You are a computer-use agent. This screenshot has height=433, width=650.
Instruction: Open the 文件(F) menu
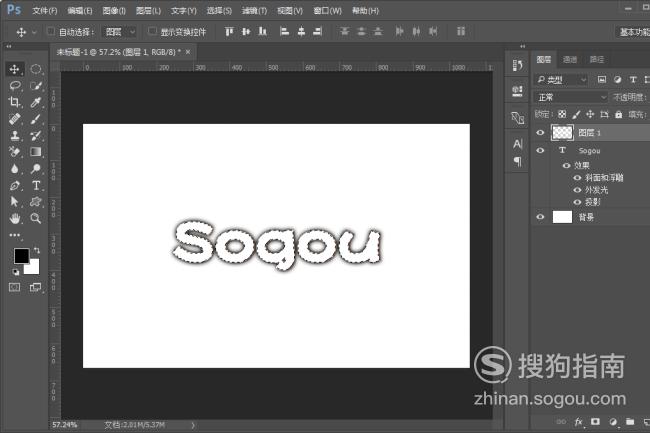tap(45, 11)
